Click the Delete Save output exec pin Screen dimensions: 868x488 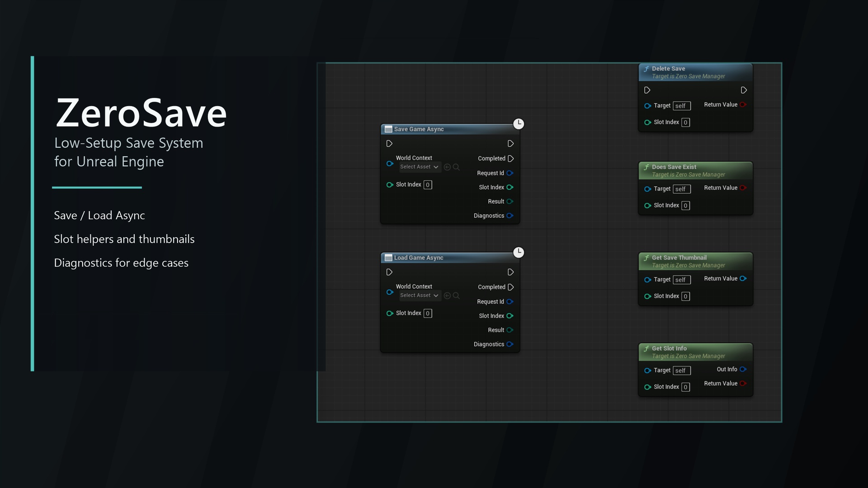[x=744, y=90]
